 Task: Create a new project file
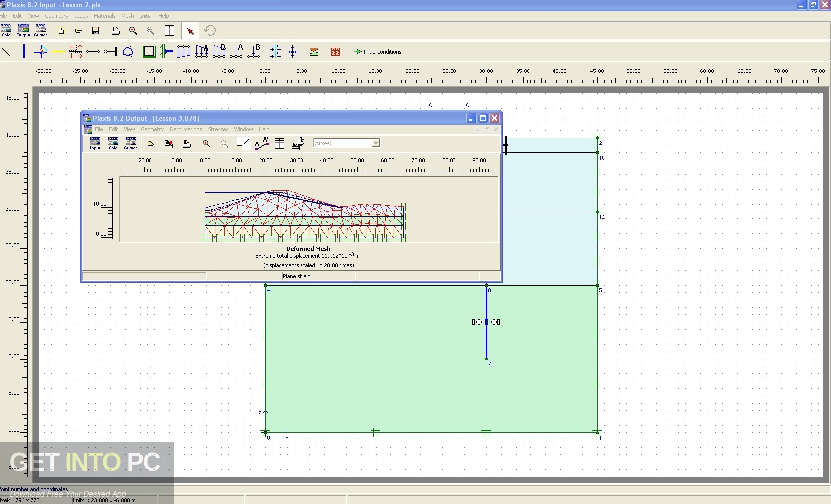[61, 31]
